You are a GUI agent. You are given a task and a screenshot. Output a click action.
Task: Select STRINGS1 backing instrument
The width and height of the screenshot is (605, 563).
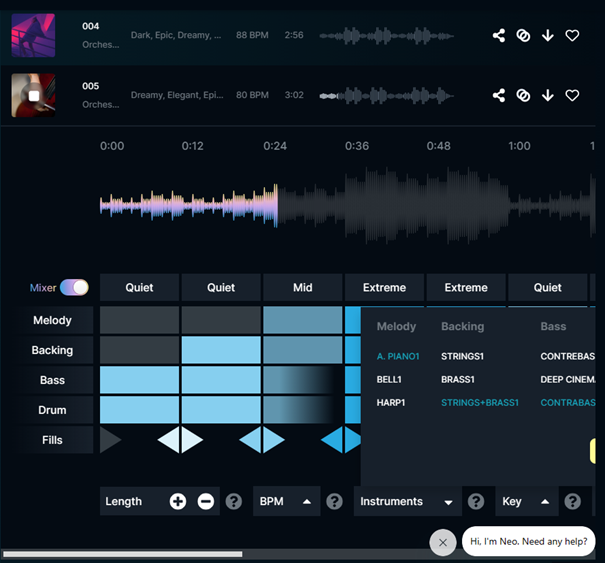(464, 356)
